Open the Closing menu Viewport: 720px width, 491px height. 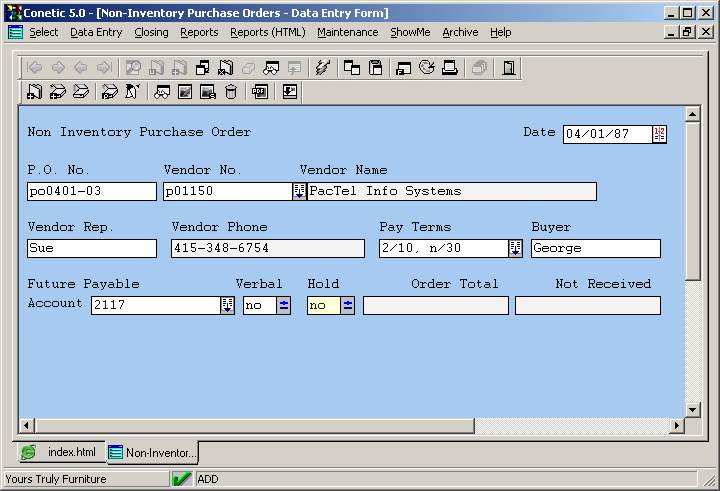(151, 32)
